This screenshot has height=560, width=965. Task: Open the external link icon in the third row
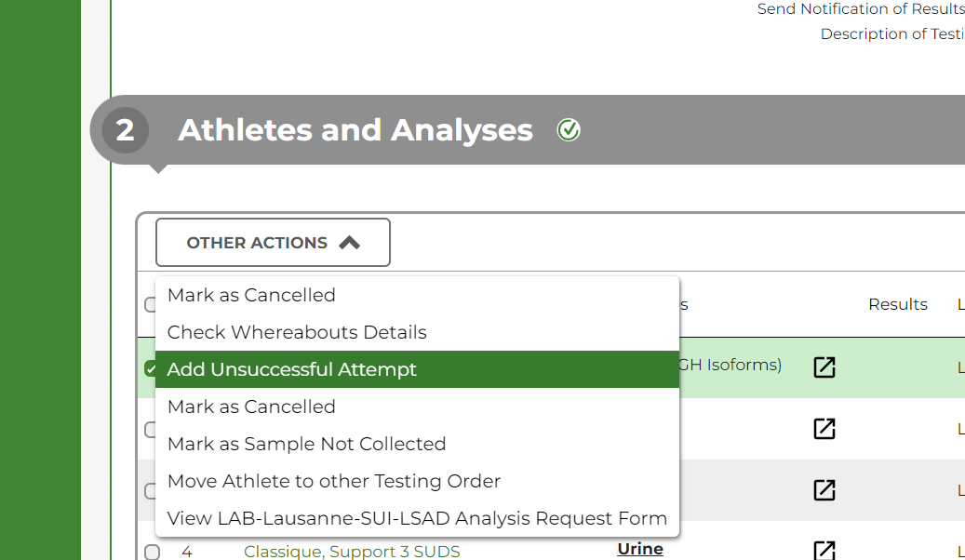click(824, 490)
